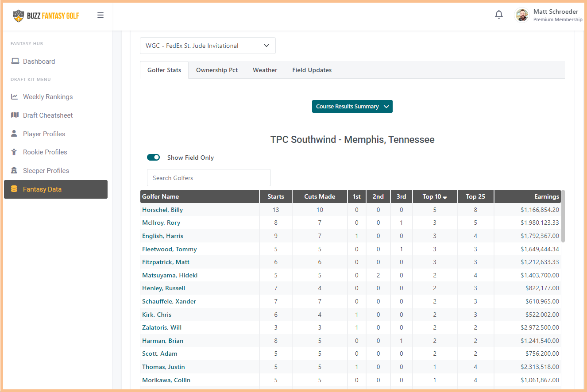This screenshot has width=587, height=392.
Task: Open Horschel, Billy golfer link
Action: [x=162, y=210]
